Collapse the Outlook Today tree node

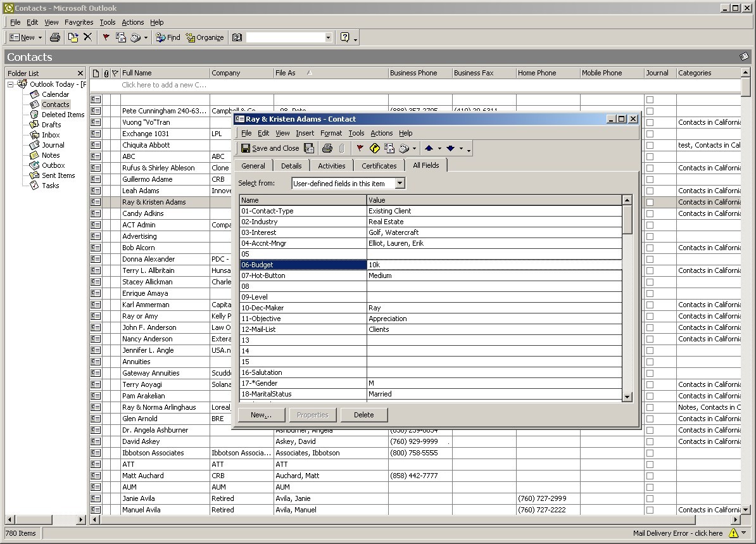click(x=11, y=84)
